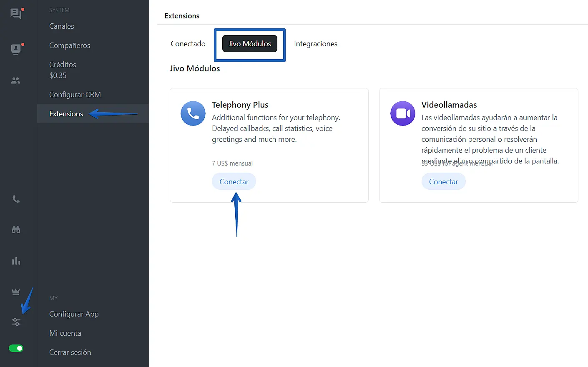Viewport: 588px width, 367px height.
Task: Click the Videollamadas title
Action: click(x=449, y=105)
